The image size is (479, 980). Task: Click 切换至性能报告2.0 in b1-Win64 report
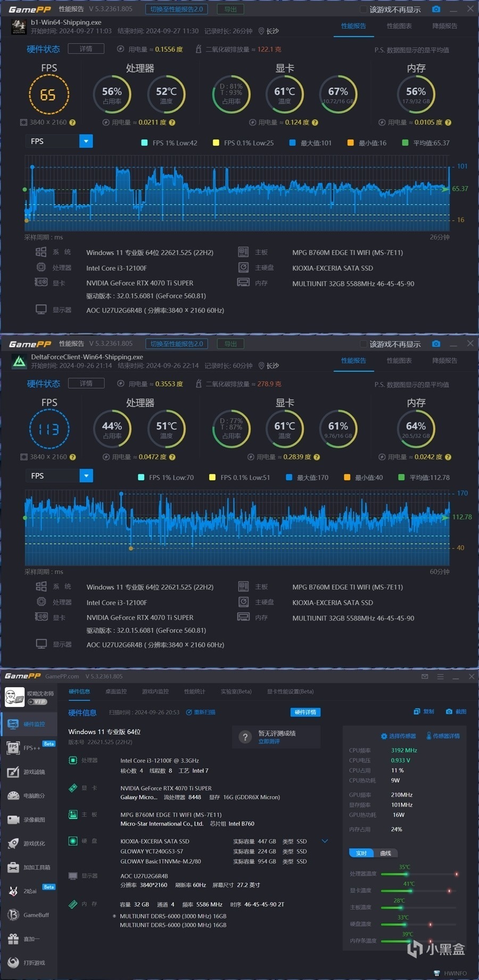click(176, 9)
